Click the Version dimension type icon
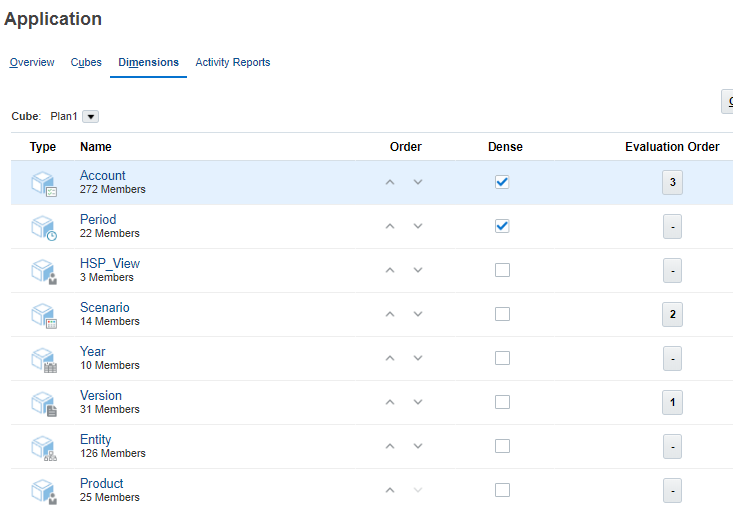Screen dimensions: 733x511 coord(44,403)
